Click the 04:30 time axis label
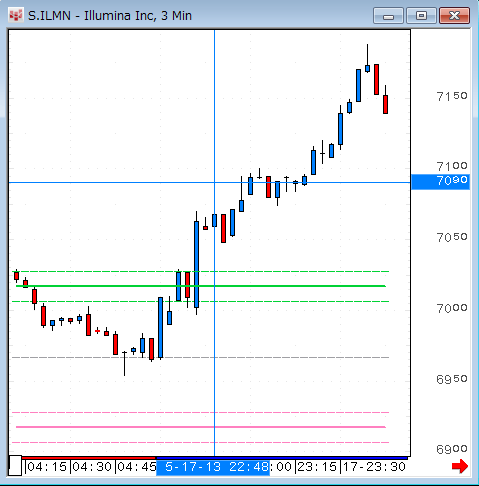 (92, 467)
